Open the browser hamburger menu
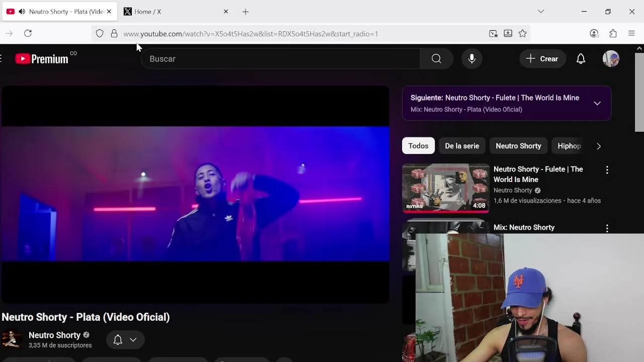This screenshot has height=362, width=644. [x=631, y=34]
